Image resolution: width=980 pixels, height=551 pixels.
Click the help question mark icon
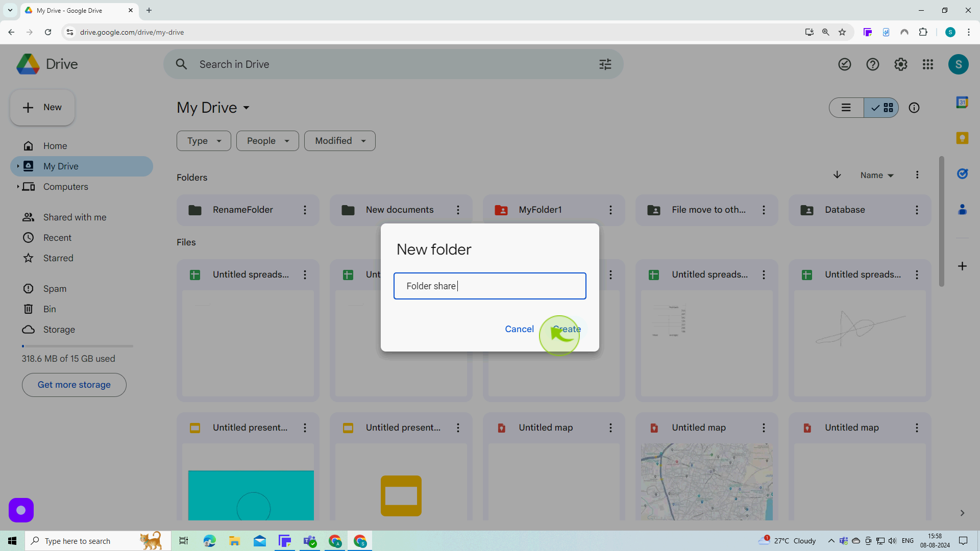(x=874, y=64)
